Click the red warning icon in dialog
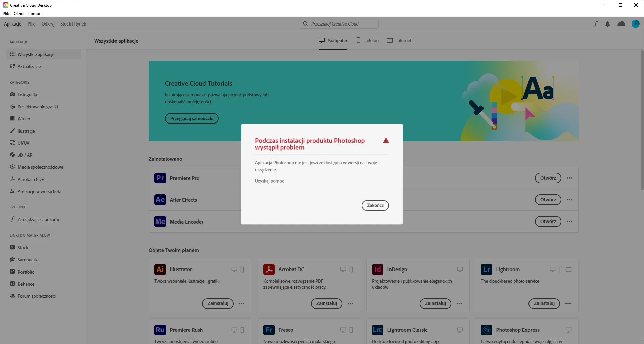 pos(386,141)
